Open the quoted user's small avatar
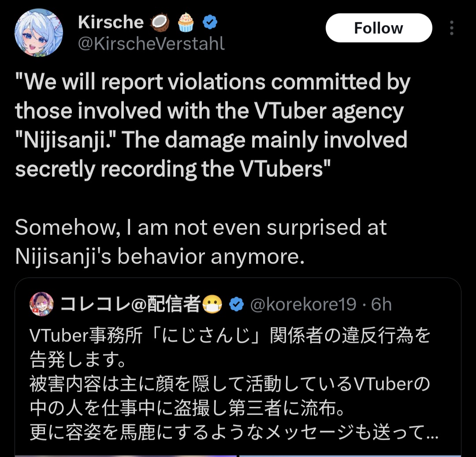 (41, 304)
